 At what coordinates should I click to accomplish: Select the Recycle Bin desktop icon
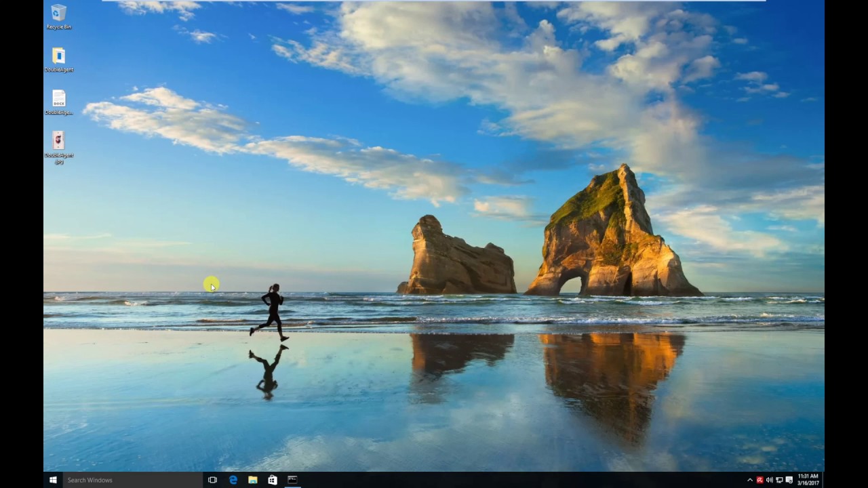[59, 17]
